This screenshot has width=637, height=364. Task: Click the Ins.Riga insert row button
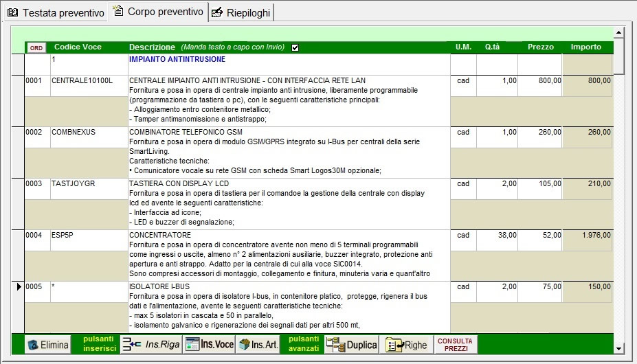[151, 345]
